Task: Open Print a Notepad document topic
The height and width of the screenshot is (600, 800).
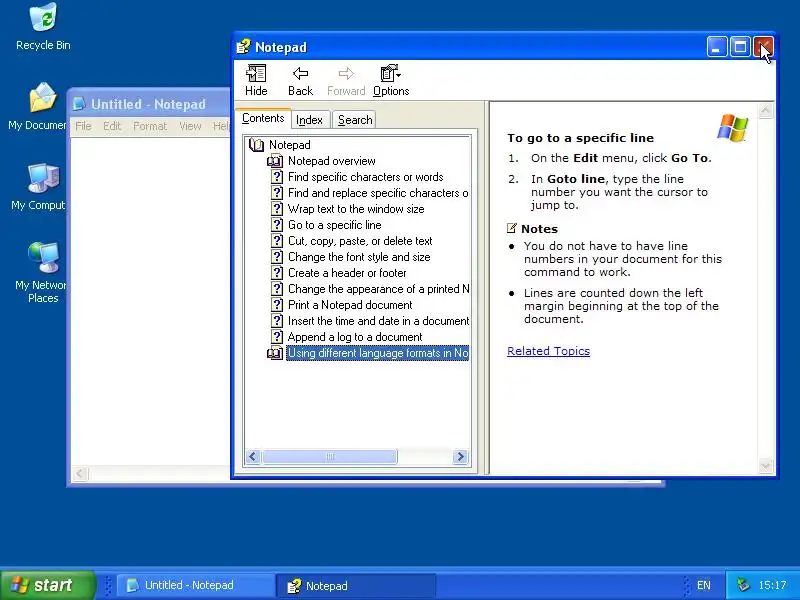Action: pos(350,305)
